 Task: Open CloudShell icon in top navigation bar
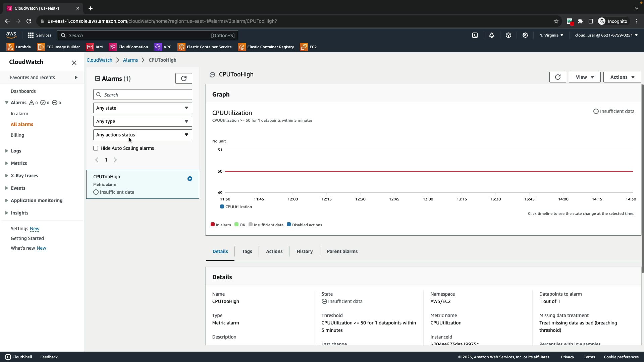(475, 35)
